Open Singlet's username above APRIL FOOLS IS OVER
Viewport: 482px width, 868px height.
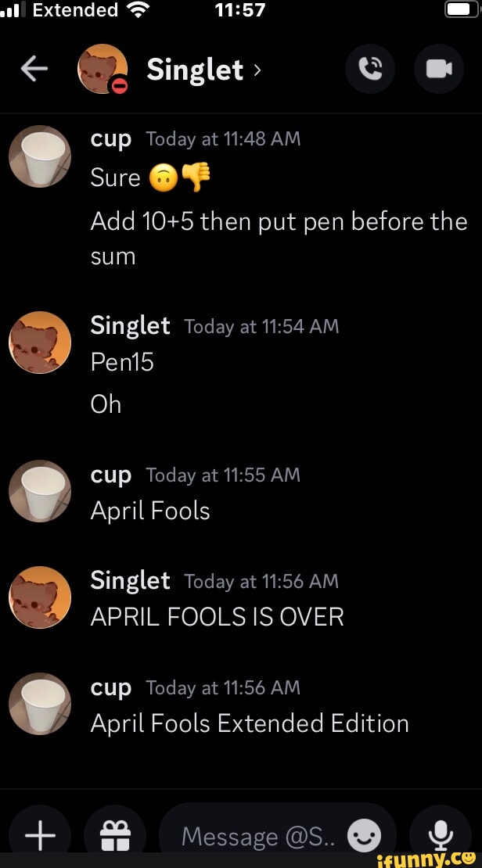pyautogui.click(x=130, y=580)
